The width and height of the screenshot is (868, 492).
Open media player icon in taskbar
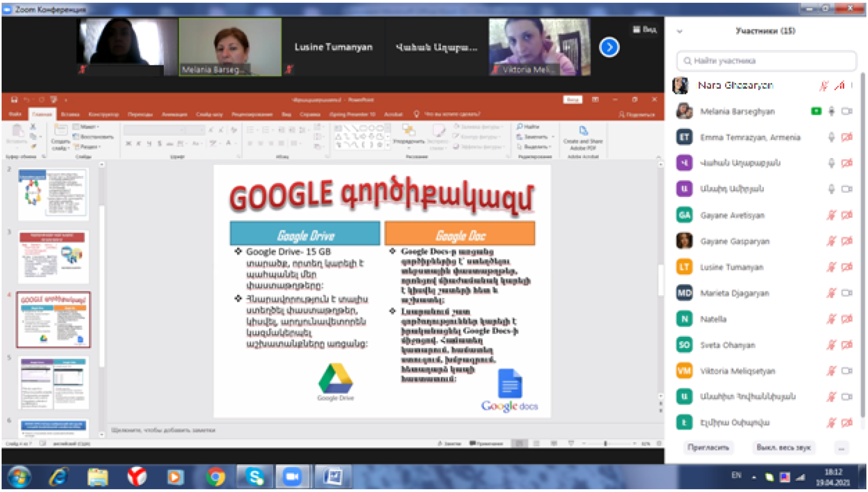(x=175, y=477)
